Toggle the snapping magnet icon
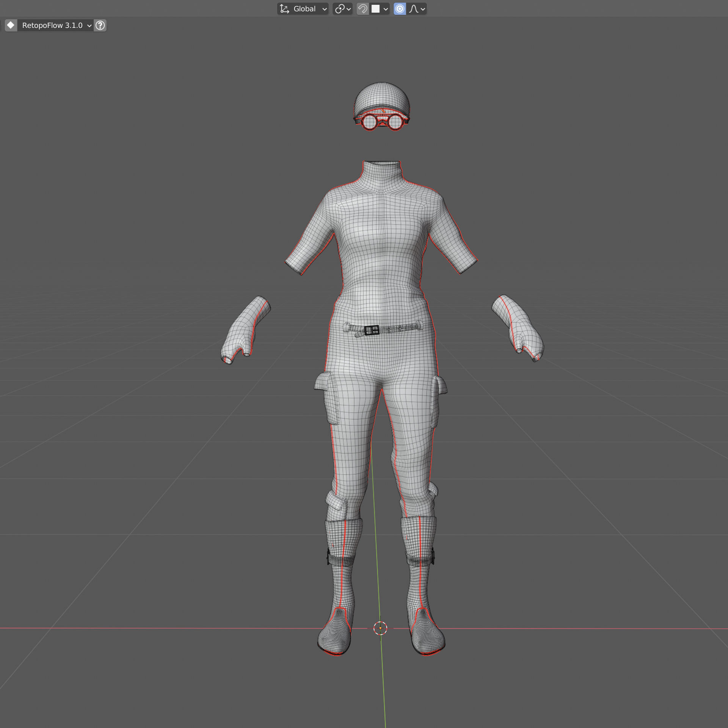 point(362,9)
